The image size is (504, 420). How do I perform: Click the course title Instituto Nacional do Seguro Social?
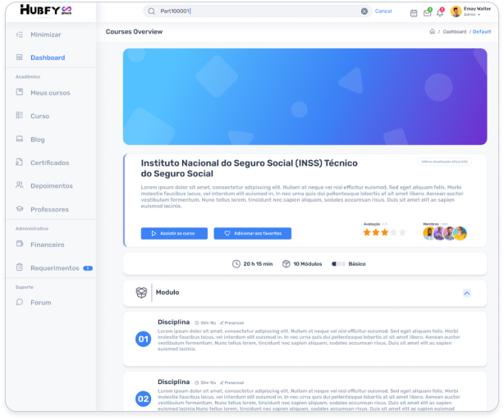(249, 168)
